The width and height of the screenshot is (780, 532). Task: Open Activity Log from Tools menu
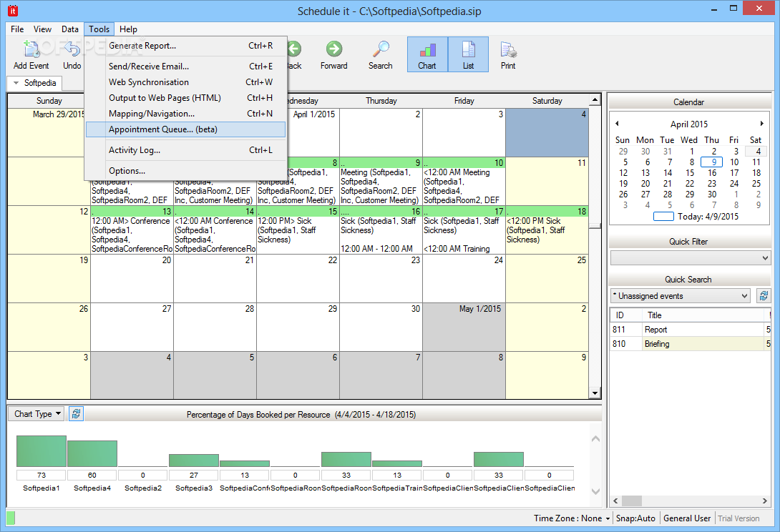coord(185,150)
